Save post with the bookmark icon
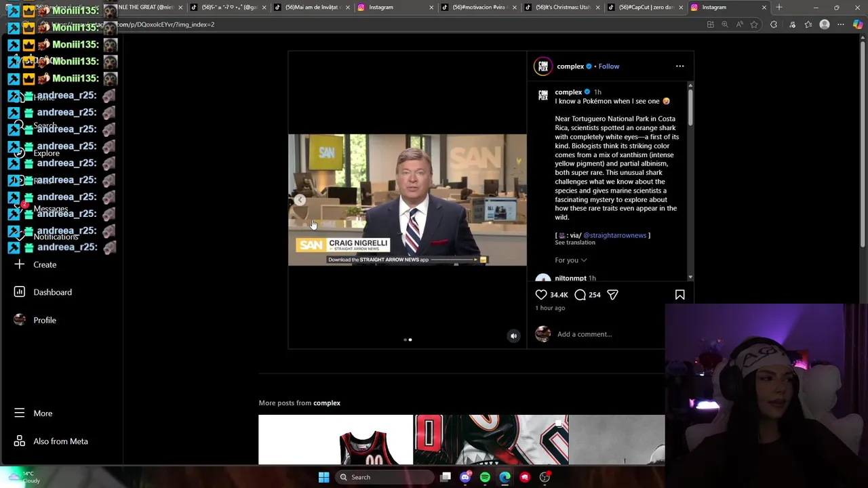The image size is (868, 488). [x=679, y=295]
